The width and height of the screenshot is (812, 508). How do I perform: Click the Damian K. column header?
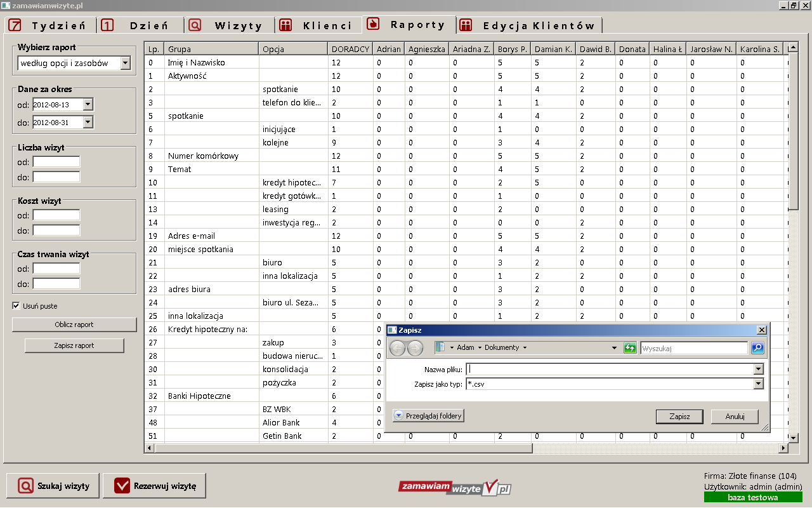click(554, 49)
